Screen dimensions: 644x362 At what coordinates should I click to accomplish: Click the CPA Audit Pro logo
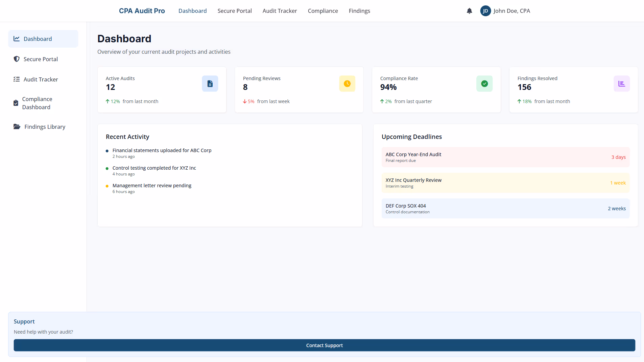142,11
